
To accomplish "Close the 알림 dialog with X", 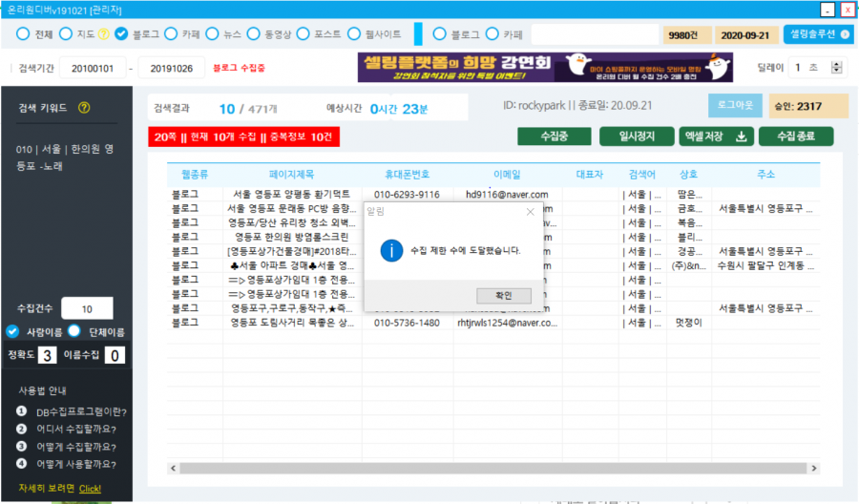I will (531, 212).
